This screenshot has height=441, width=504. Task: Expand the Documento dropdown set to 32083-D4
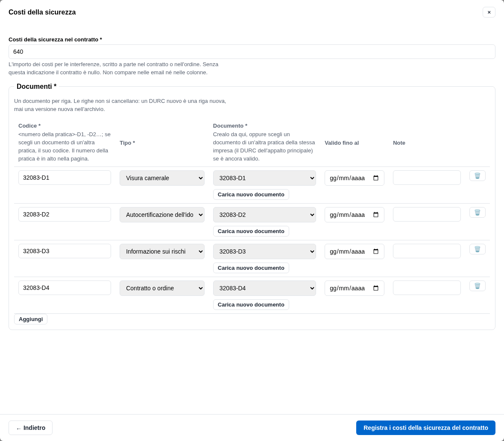pos(264,288)
